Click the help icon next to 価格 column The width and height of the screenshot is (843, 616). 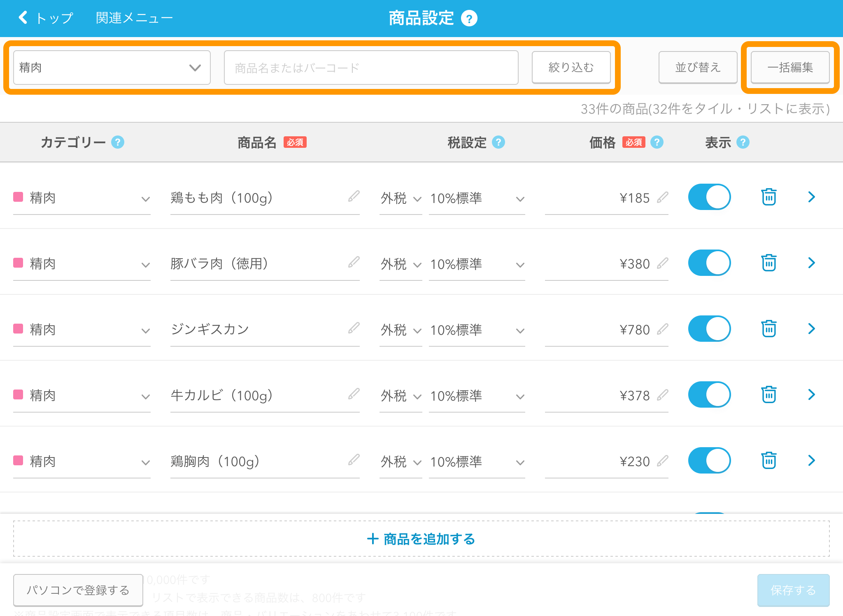[x=657, y=142]
